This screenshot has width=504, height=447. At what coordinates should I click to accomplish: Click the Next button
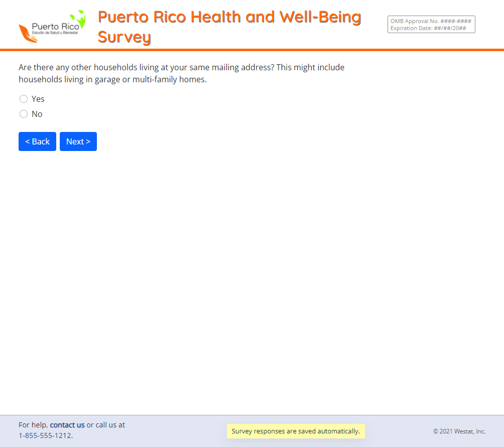[78, 141]
